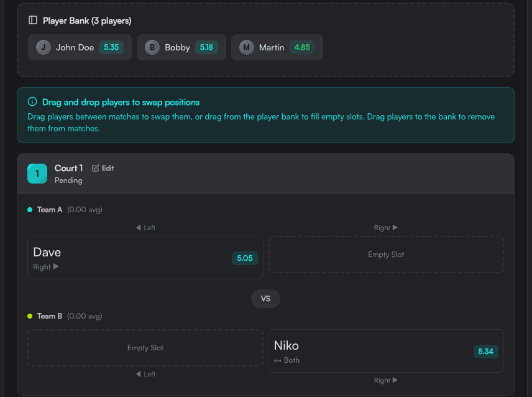Click the Court 1 number badge

point(37,174)
